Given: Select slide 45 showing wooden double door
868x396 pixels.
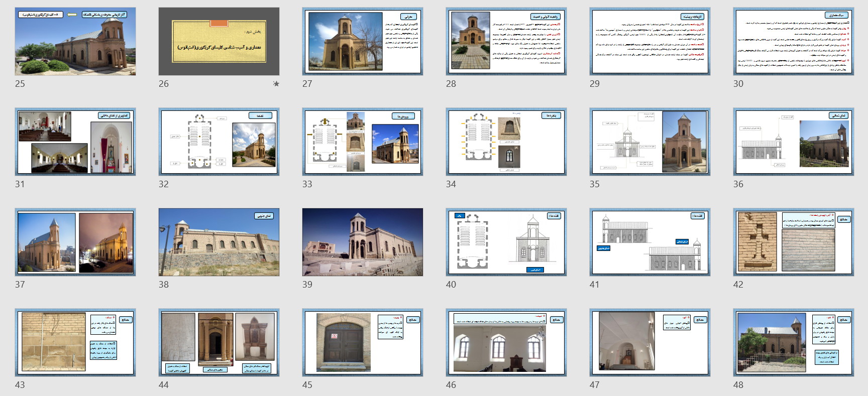Looking at the screenshot, I should pyautogui.click(x=363, y=343).
